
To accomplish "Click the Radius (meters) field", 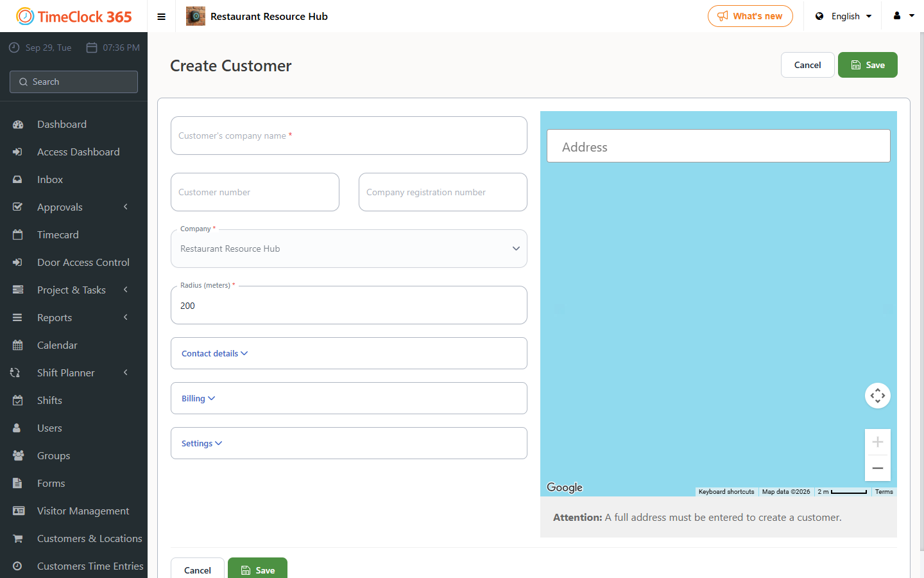I will click(349, 305).
